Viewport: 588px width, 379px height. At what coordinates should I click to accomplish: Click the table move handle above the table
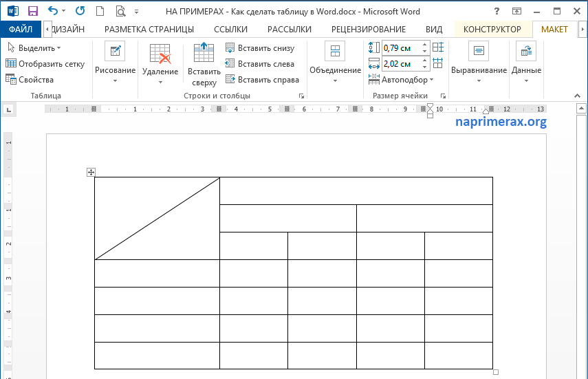[91, 172]
